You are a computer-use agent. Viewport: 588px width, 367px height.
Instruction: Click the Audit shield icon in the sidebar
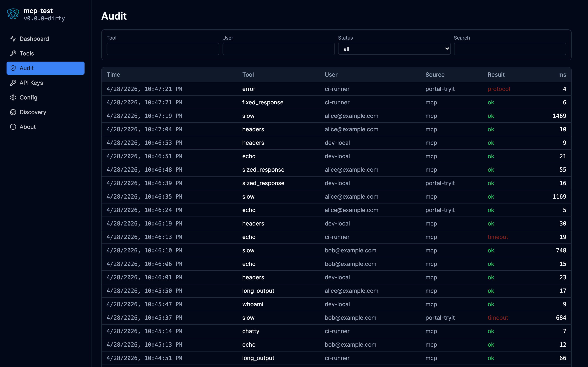13,68
